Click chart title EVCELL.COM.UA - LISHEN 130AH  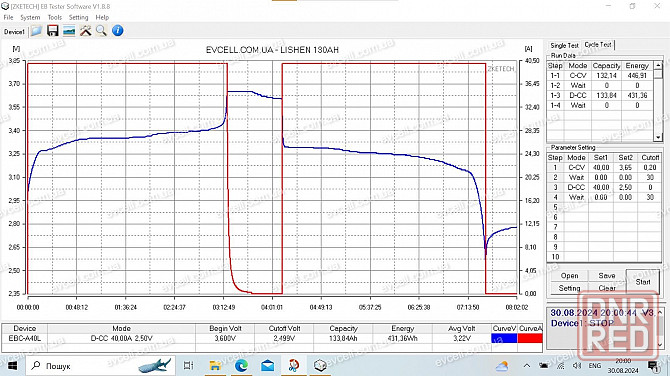(x=272, y=50)
